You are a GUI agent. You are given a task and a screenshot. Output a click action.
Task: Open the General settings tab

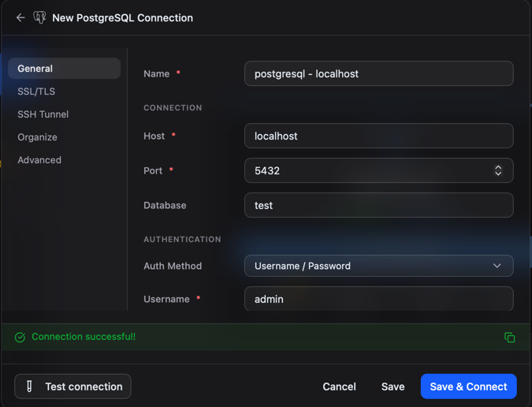64,69
